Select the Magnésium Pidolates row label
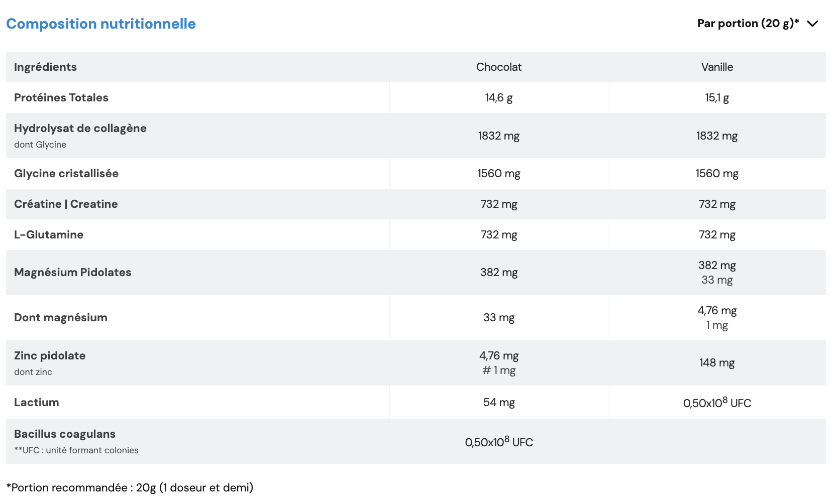 click(73, 273)
